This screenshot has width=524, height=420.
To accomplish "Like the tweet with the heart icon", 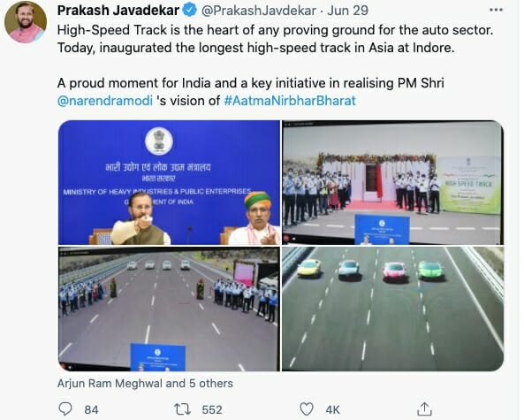I will click(x=306, y=409).
